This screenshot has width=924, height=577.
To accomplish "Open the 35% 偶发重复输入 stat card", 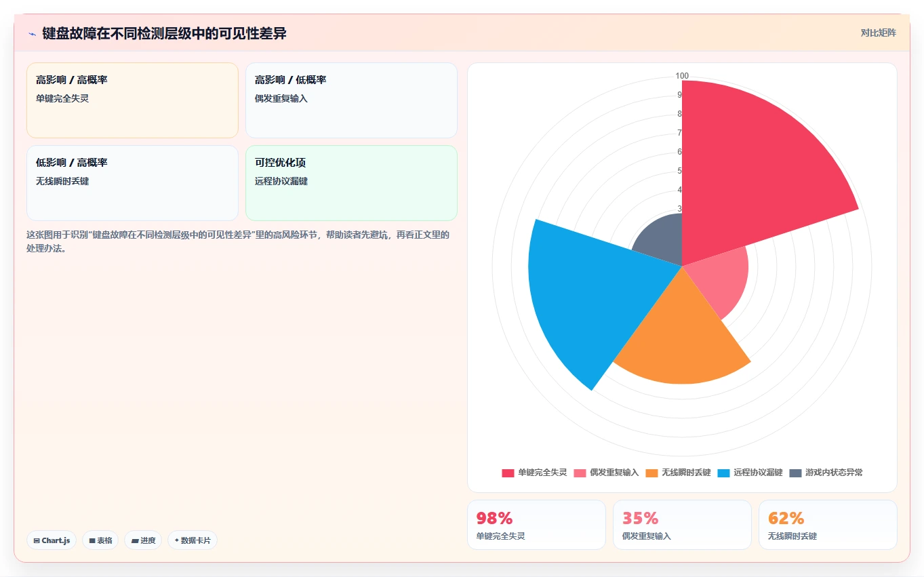I will pyautogui.click(x=682, y=525).
